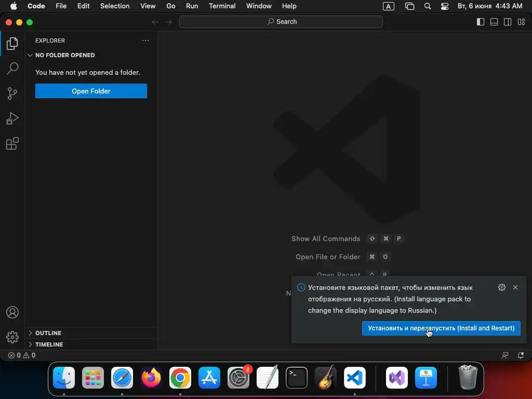The image size is (532, 399).
Task: Click the Open Folder button
Action: (91, 91)
